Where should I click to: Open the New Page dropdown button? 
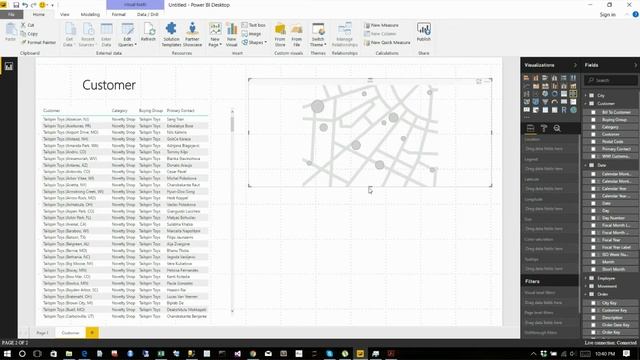pyautogui.click(x=215, y=34)
